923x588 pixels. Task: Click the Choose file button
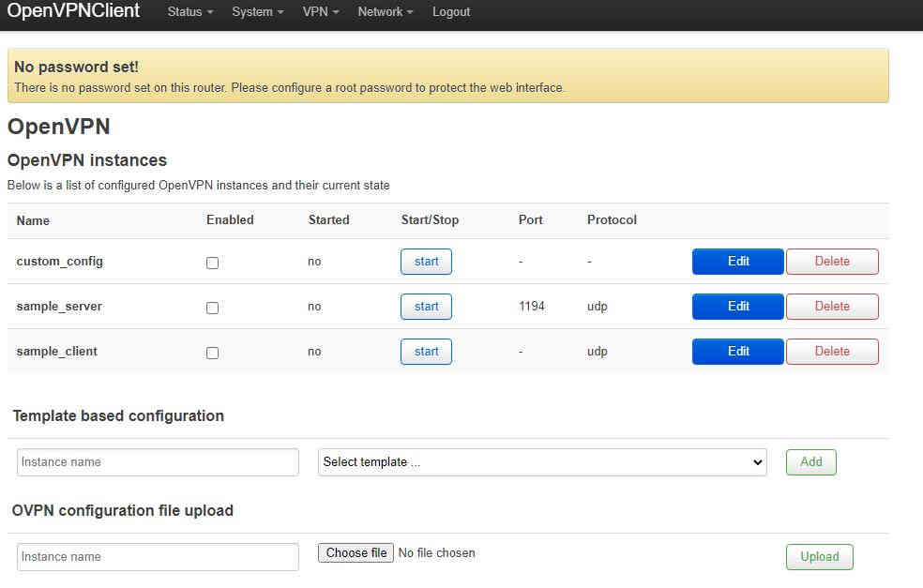356,552
